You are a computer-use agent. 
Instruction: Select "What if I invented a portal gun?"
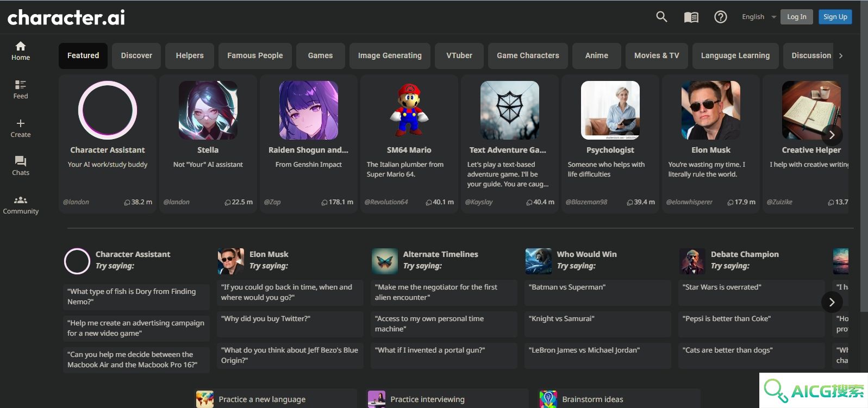444,355
